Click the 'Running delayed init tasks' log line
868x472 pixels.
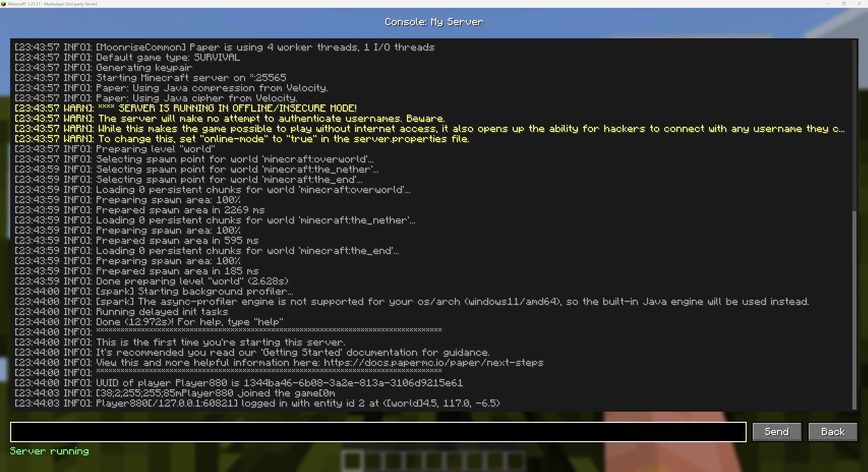click(x=121, y=312)
